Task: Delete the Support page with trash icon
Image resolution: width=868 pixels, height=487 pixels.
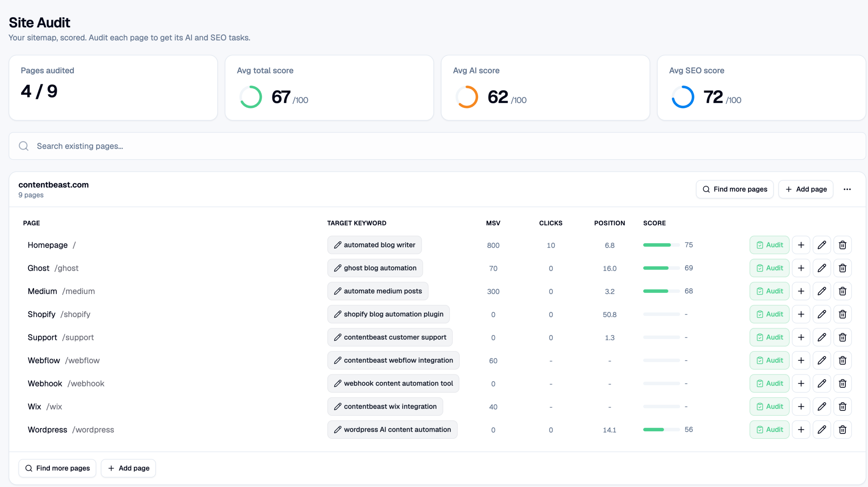Action: (842, 337)
